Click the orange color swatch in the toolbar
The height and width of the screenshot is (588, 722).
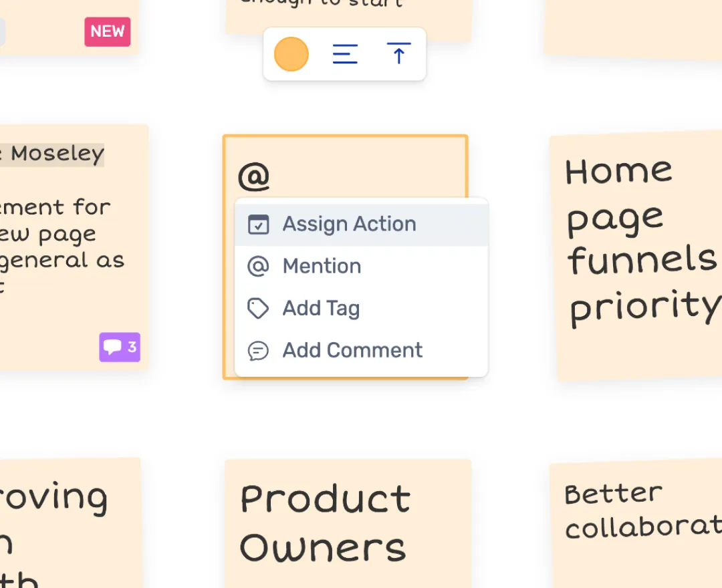tap(291, 54)
